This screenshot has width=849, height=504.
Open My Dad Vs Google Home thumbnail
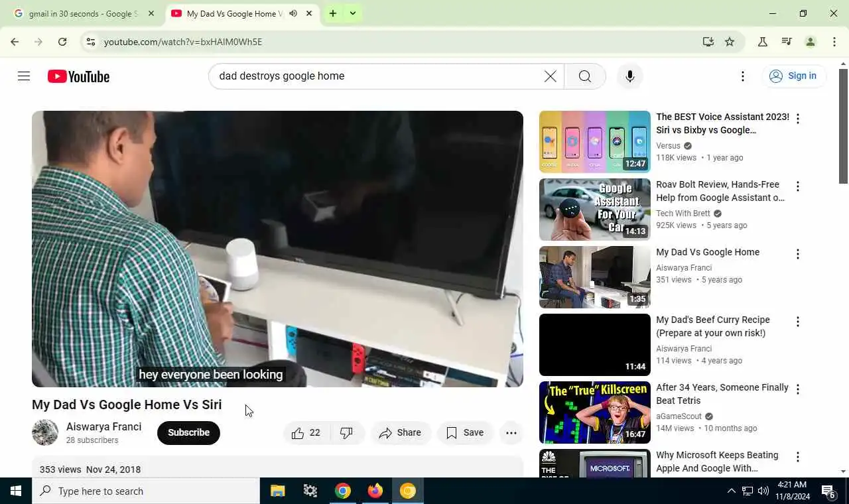[x=595, y=277]
